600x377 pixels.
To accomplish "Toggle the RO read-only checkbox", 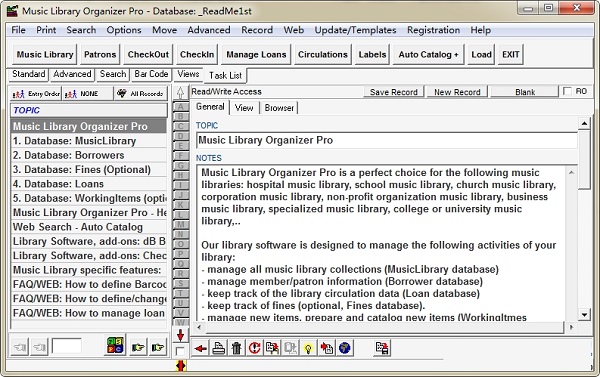I will point(567,91).
